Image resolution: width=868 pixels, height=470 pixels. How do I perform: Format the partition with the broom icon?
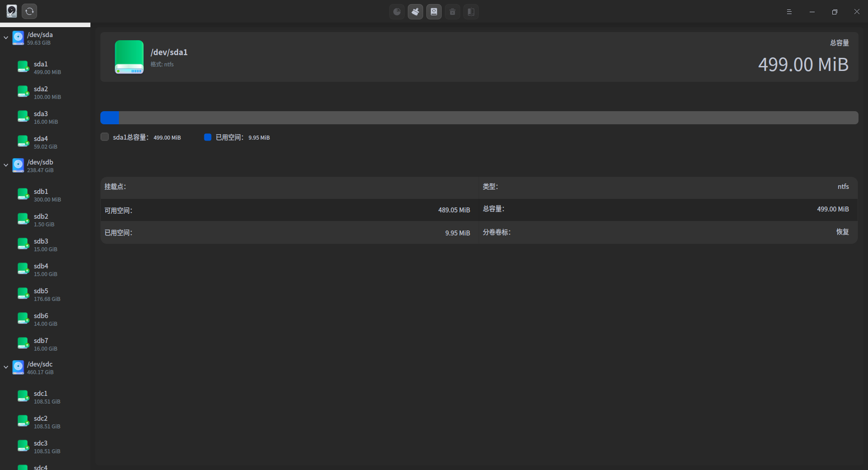[x=415, y=12]
